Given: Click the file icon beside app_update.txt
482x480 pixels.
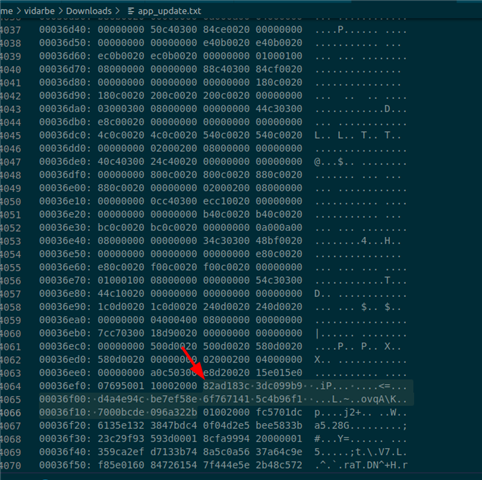Looking at the screenshot, I should coord(131,11).
